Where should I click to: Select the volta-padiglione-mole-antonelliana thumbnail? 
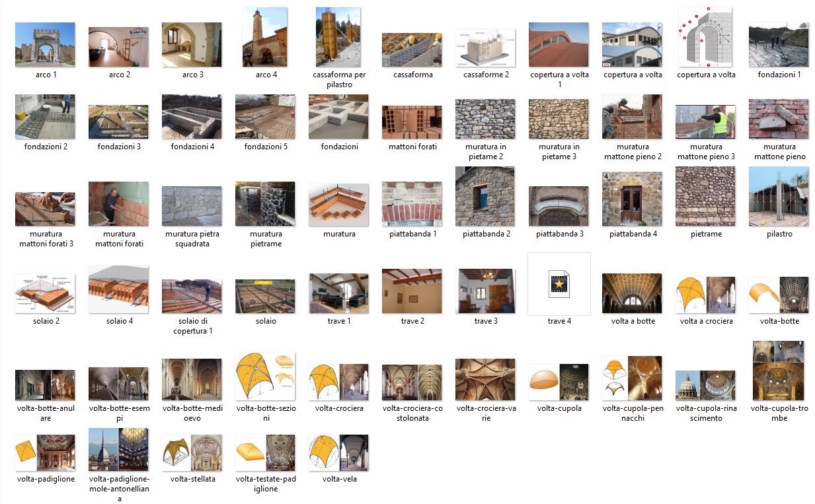(x=118, y=450)
